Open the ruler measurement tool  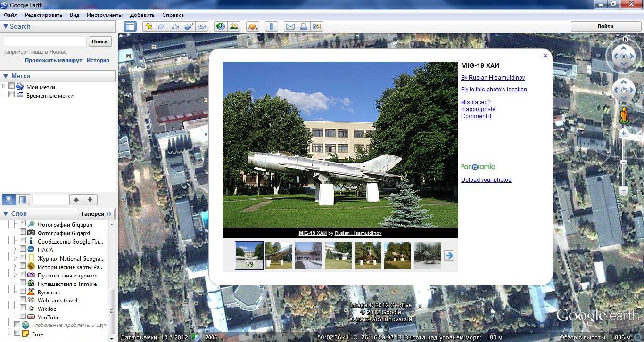[271, 26]
